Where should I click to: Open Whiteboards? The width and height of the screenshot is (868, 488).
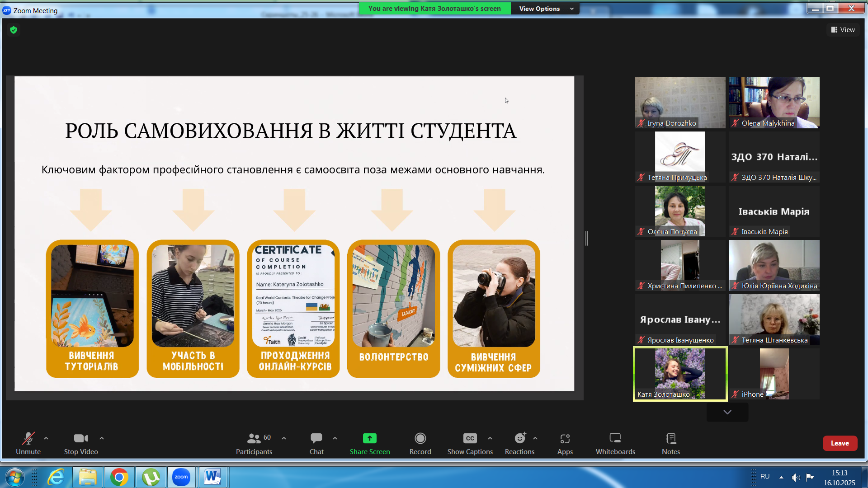click(x=615, y=443)
